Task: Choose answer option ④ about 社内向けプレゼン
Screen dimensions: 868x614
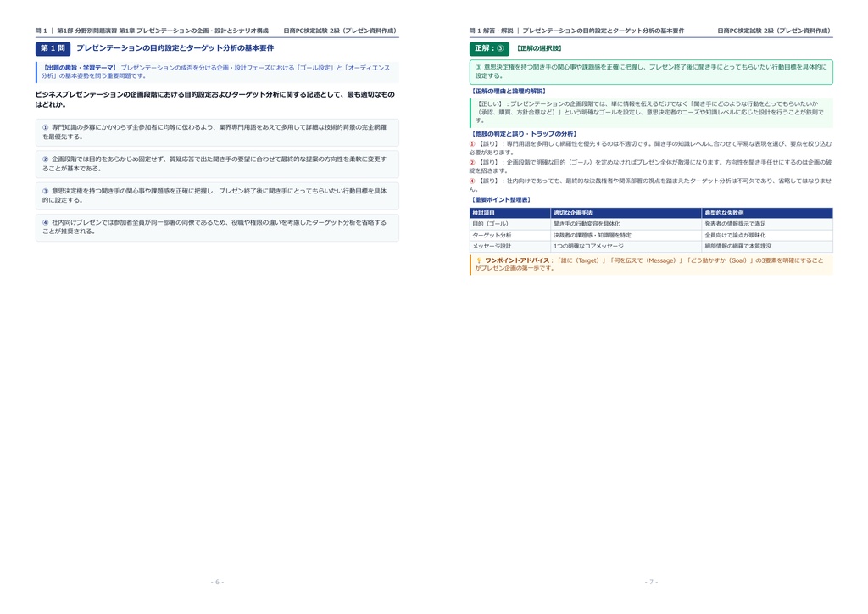Action: (x=218, y=227)
